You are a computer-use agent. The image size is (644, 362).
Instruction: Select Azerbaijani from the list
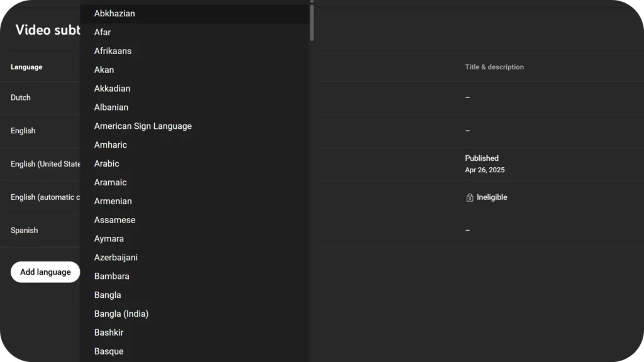click(x=116, y=257)
